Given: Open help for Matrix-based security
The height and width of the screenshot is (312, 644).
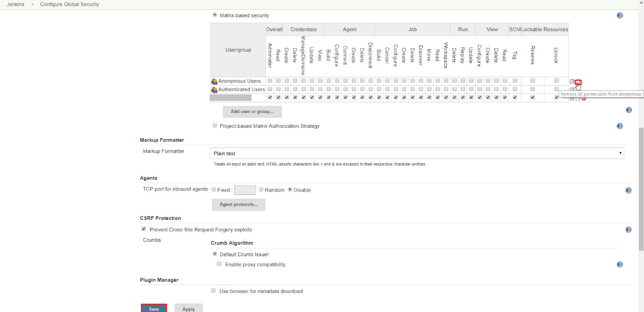Looking at the screenshot, I should (619, 15).
